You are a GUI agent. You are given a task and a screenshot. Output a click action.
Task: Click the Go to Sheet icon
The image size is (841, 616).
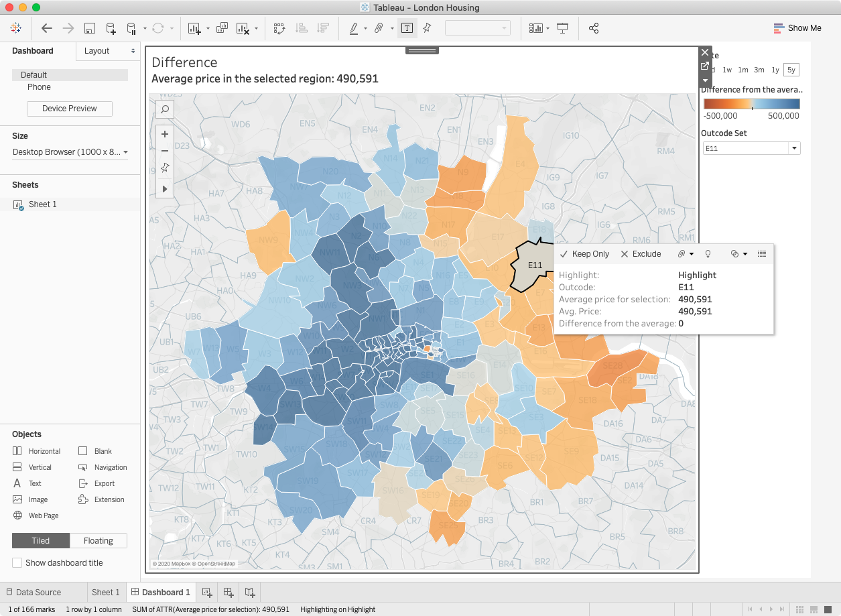tap(704, 66)
